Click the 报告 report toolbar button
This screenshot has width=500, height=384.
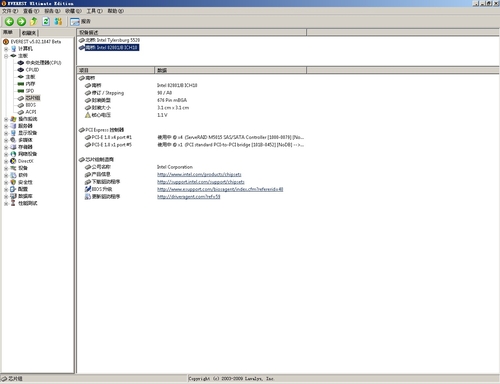coord(80,22)
